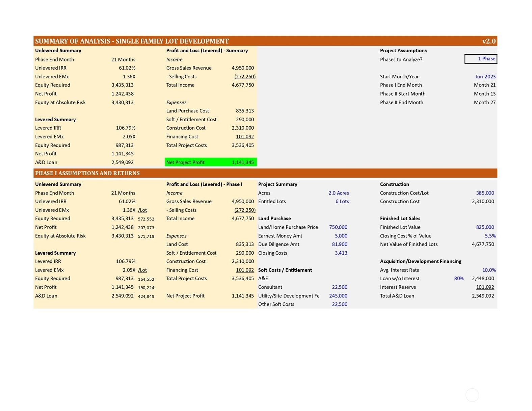Click the '385,000' Construction Cost/Lot value
The height and width of the screenshot is (411, 532).
tap(485, 193)
